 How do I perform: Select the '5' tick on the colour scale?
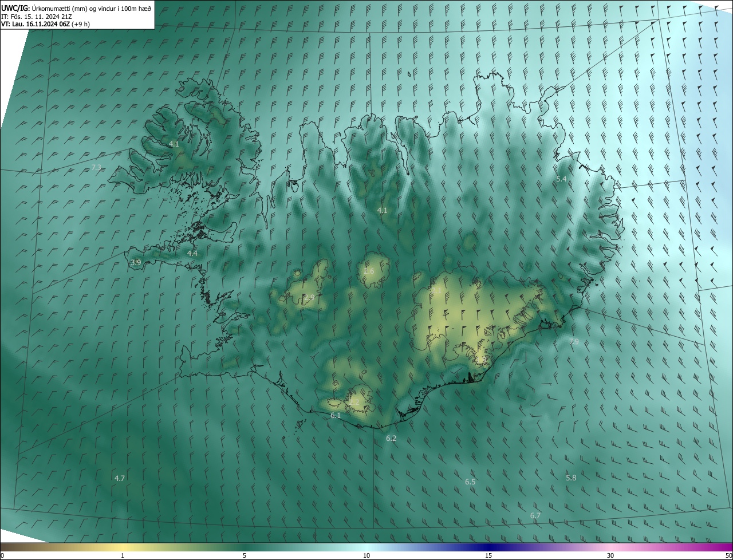[x=245, y=555]
